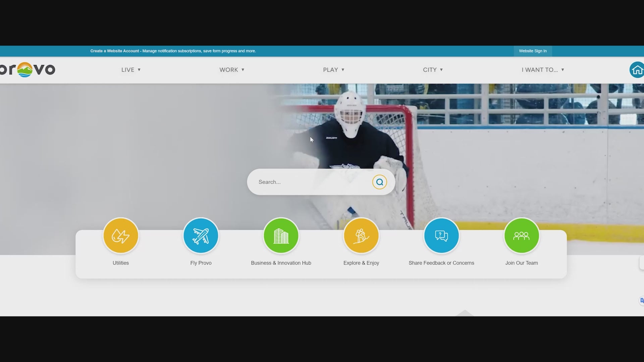
Task: Click the Provo city logo
Action: coord(28,70)
